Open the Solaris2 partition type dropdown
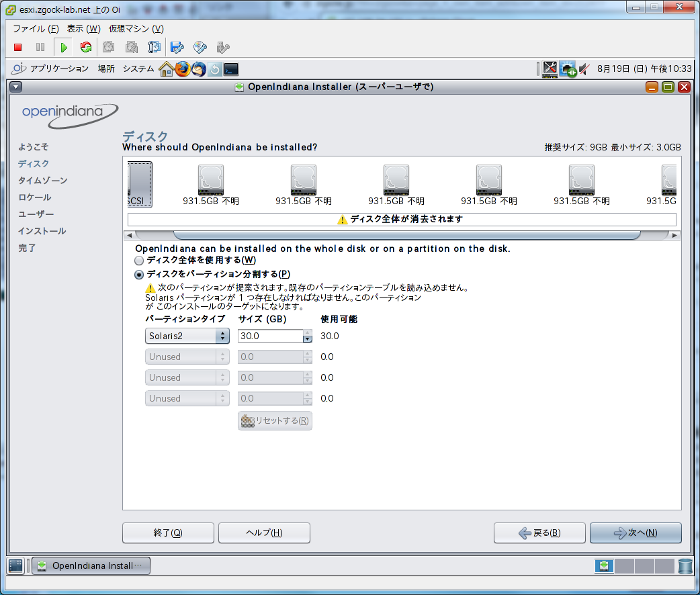Screen dimensions: 700x595 [187, 336]
